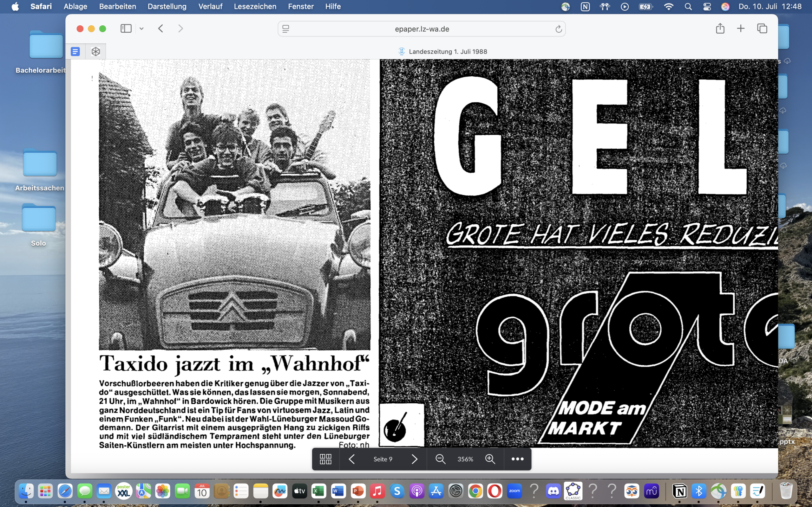Viewport: 812px width, 507px height.
Task: Expand the sidebar tab group dropdown arrow
Action: click(141, 29)
